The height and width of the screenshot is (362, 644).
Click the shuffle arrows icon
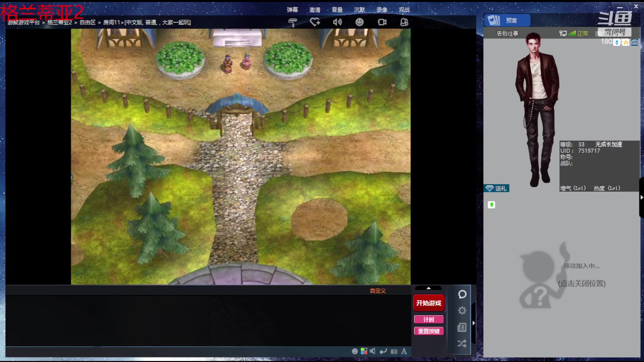point(462,344)
